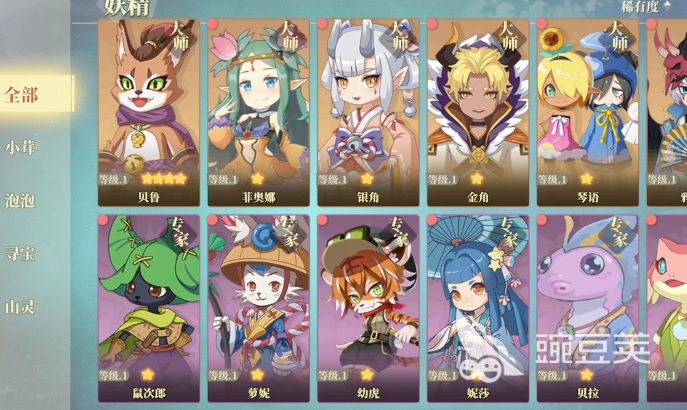Open the 妮莎 blue-haired girl card
Screen dimensions: 687x410
click(478, 308)
